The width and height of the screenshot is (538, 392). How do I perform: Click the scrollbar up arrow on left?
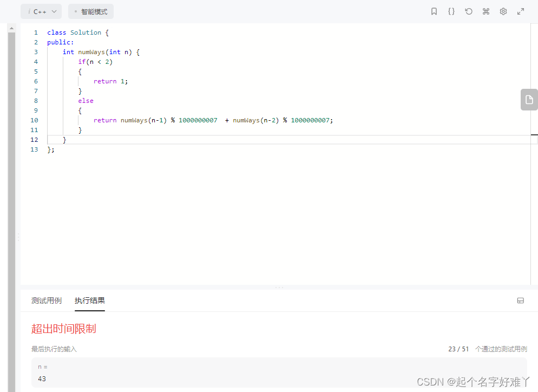[x=11, y=28]
